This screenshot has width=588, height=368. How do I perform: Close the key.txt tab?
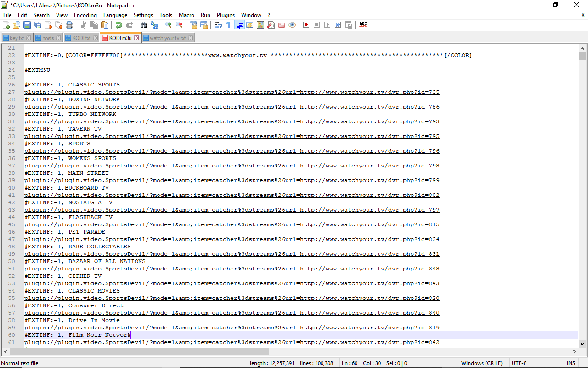pos(28,38)
